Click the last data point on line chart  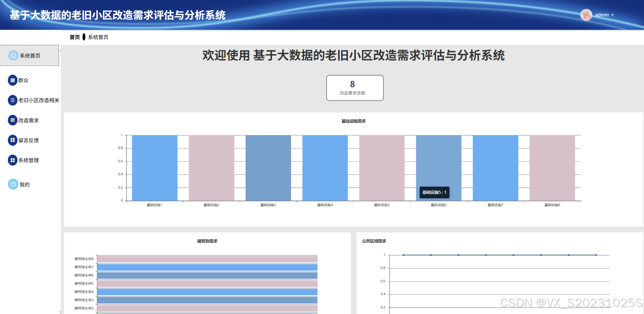click(596, 255)
